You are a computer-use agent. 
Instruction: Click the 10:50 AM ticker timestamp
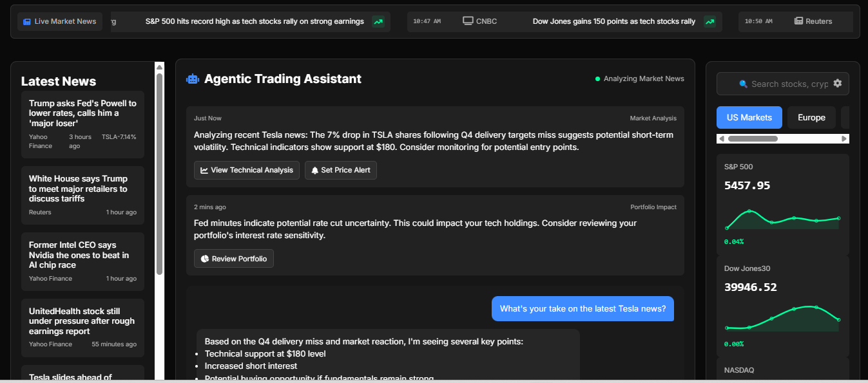pos(758,21)
